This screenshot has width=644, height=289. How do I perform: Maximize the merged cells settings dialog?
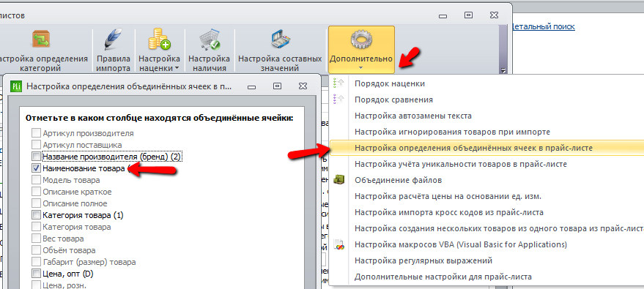(x=277, y=86)
